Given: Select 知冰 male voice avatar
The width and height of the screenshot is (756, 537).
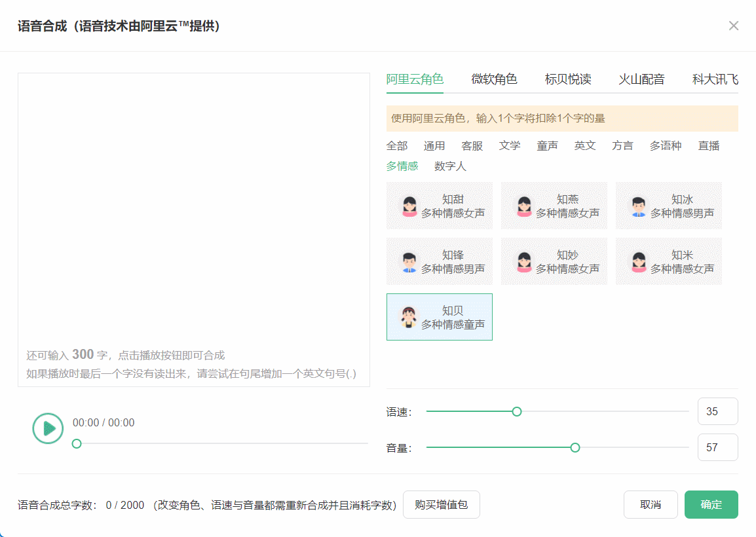Looking at the screenshot, I should pyautogui.click(x=639, y=206).
